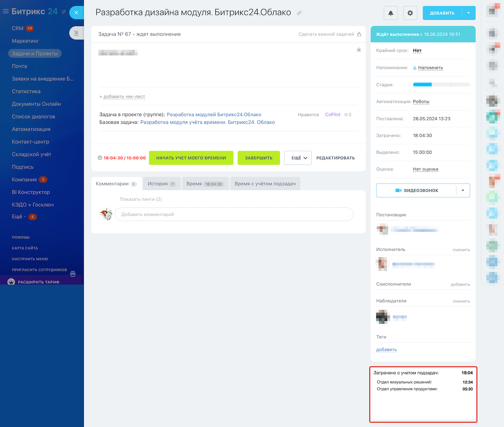This screenshot has width=504, height=427.
Task: Open the Время с учётом подзадач tab
Action: (265, 184)
